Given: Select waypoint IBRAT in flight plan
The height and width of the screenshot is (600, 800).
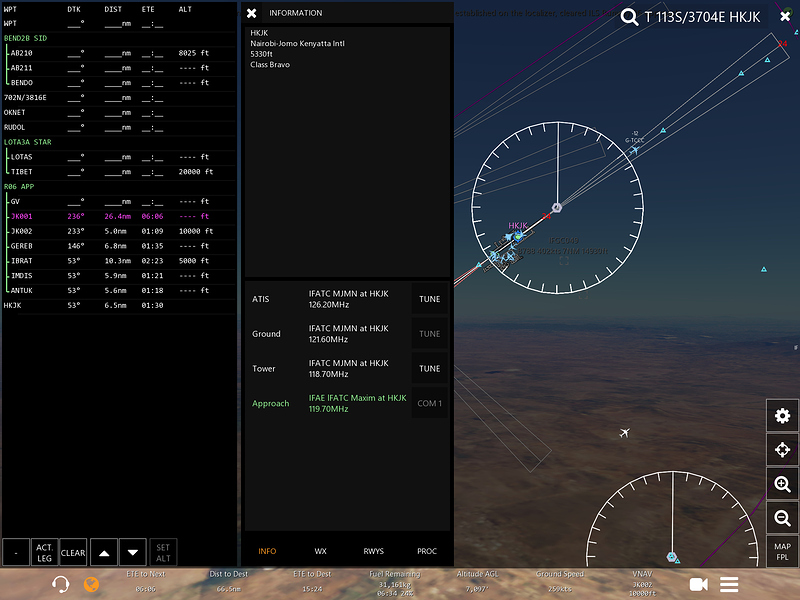Looking at the screenshot, I should (x=119, y=261).
